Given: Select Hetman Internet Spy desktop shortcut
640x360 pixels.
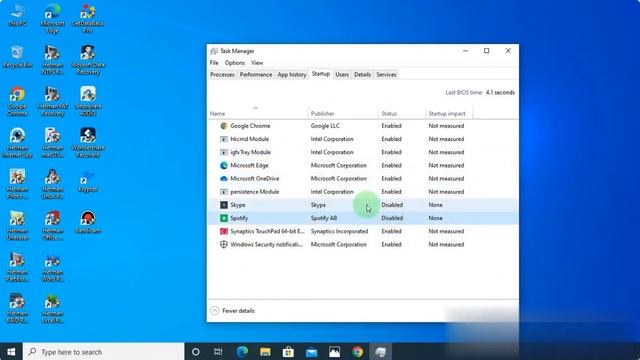Looking at the screenshot, I should coord(17,143).
